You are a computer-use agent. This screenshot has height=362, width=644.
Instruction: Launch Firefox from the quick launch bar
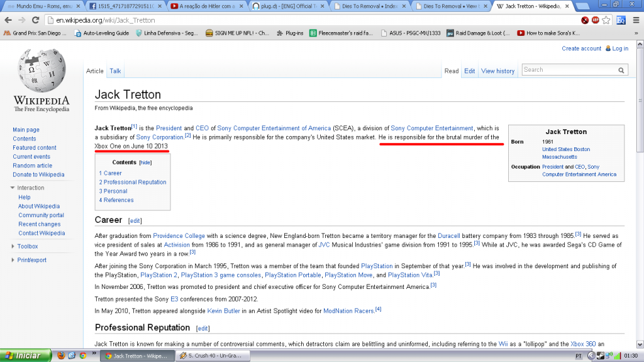coord(61,356)
